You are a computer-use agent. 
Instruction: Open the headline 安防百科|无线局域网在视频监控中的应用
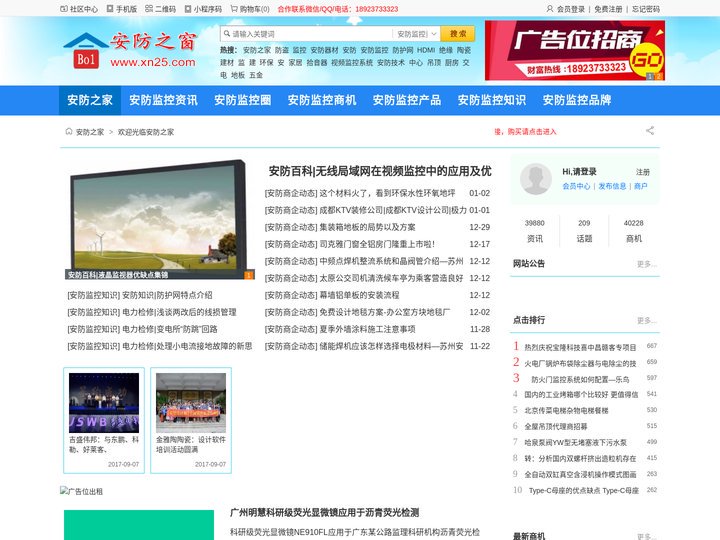(x=380, y=171)
